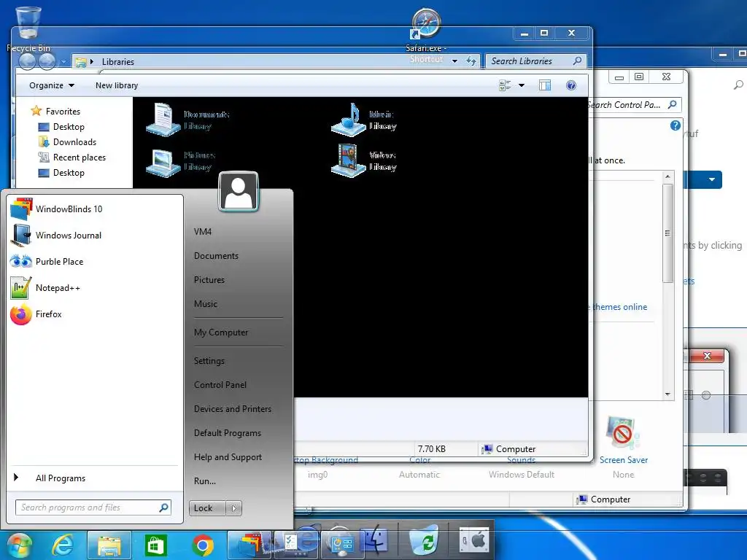Click the WindowBlinds taskbar icon
This screenshot has width=747, height=560.
click(x=249, y=544)
